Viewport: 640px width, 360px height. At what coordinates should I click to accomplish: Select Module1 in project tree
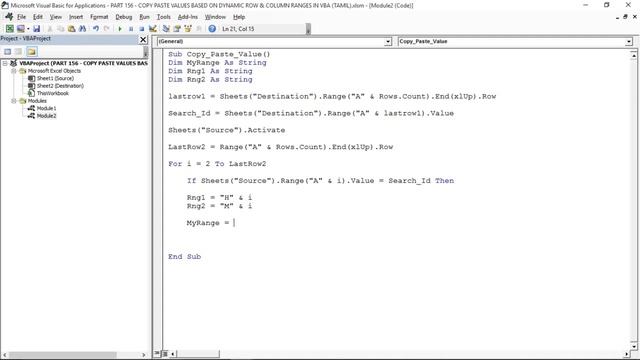(x=47, y=108)
